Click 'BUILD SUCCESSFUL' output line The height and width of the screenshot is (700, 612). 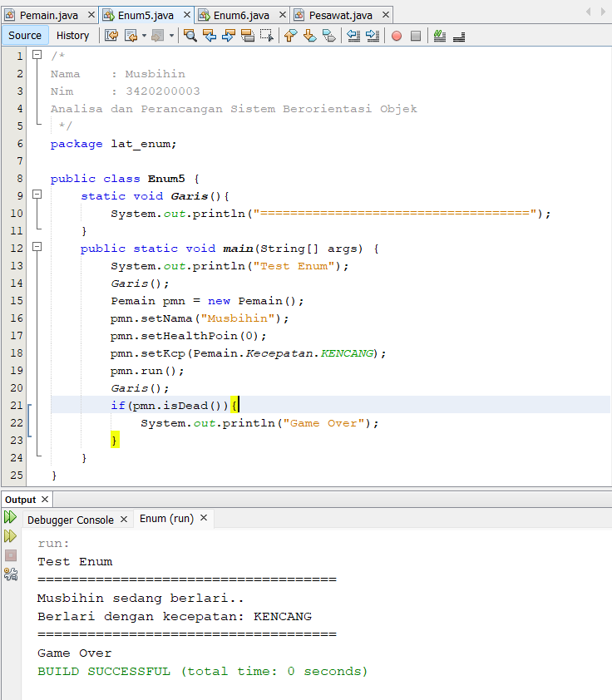pyautogui.click(x=203, y=671)
